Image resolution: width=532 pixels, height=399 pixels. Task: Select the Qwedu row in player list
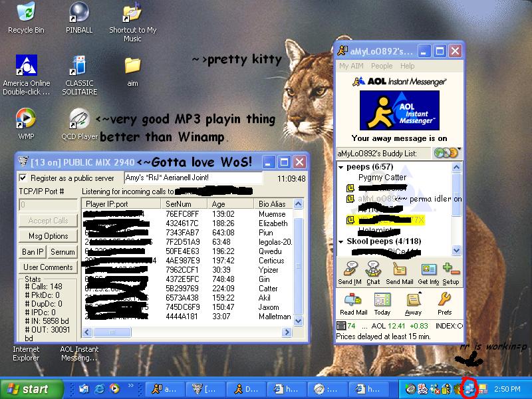coord(188,251)
